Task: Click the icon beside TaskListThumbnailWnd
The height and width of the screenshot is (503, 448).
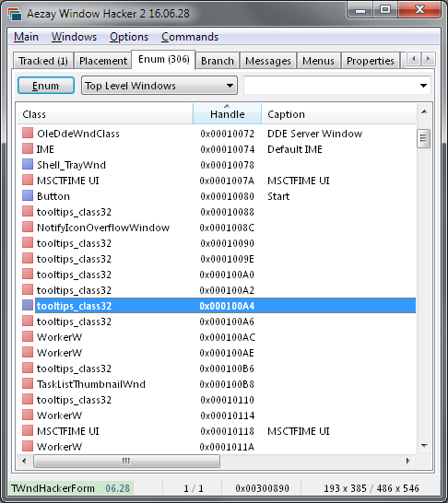Action: click(28, 383)
